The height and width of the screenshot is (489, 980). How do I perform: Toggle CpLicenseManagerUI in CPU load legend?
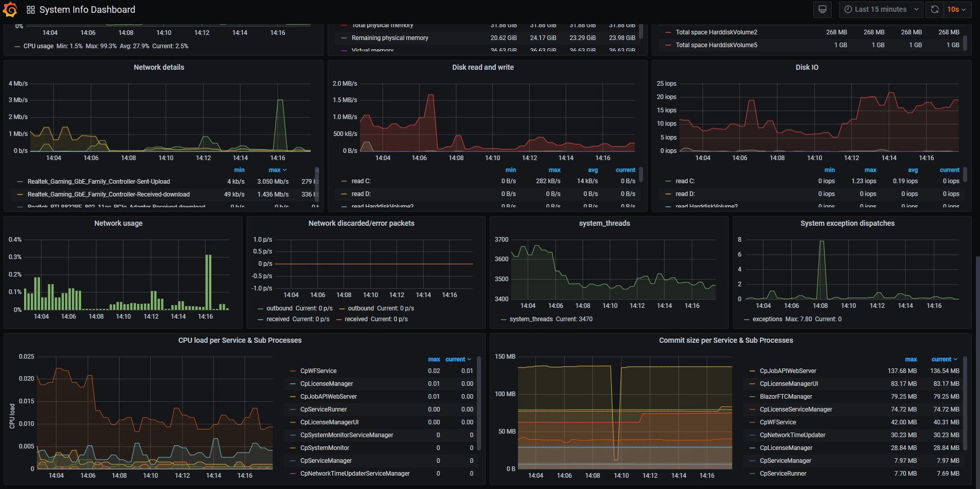coord(329,422)
